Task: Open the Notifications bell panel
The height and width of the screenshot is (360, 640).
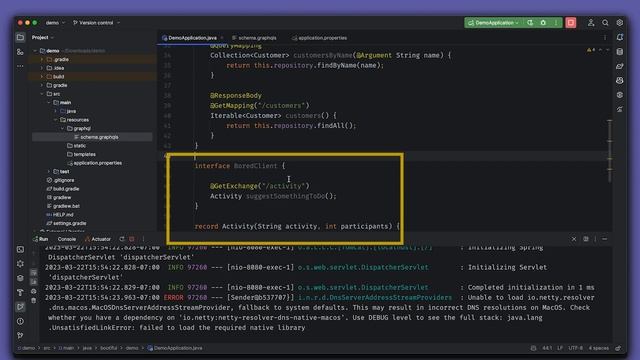Action: pos(620,38)
